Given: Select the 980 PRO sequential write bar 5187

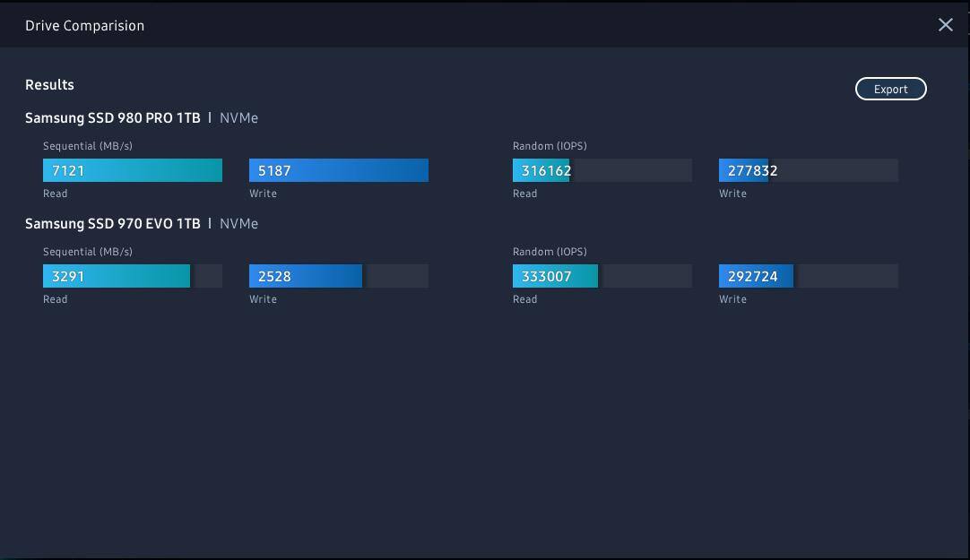Looking at the screenshot, I should point(338,170).
